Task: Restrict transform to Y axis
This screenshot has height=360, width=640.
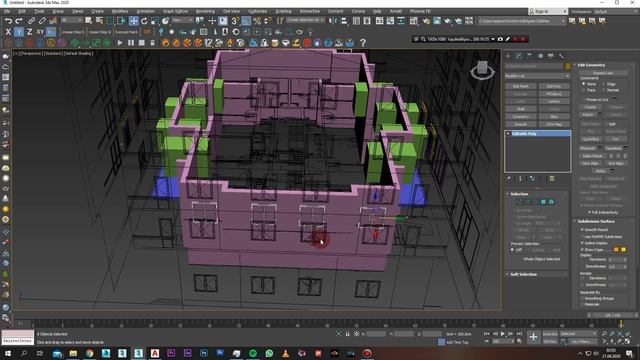Action: [19, 31]
